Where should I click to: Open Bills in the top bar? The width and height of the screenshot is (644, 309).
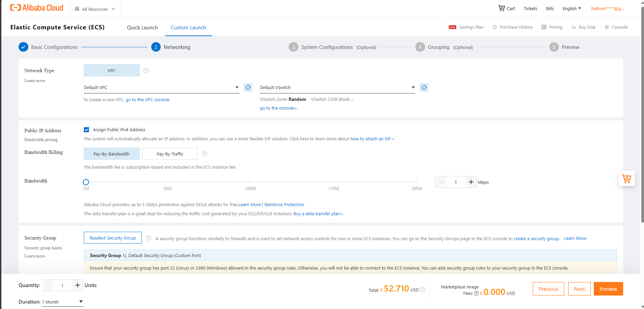click(x=550, y=9)
